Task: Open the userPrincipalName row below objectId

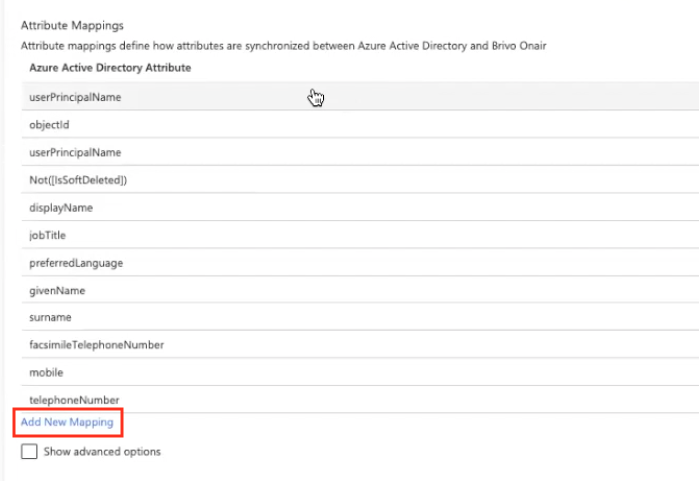Action: pyautogui.click(x=360, y=152)
